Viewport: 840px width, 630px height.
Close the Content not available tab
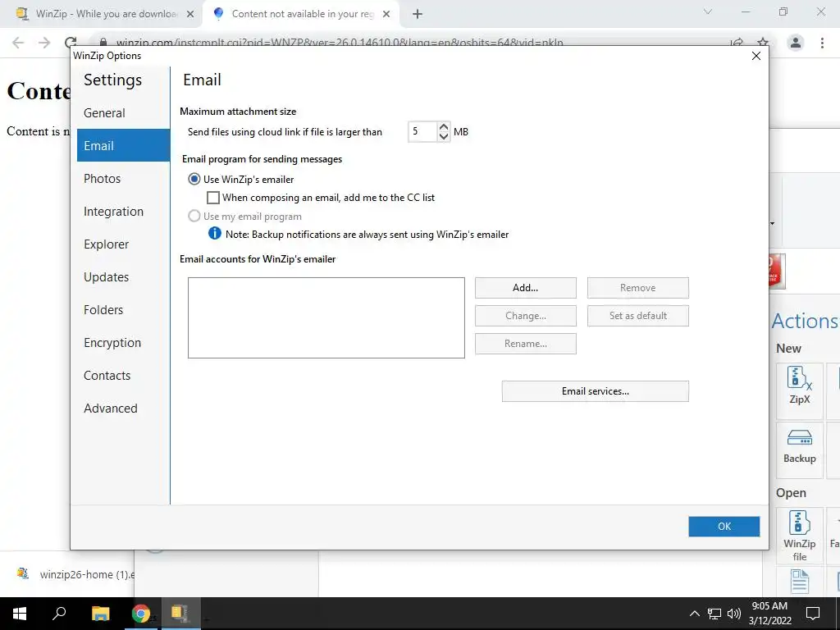click(x=386, y=15)
